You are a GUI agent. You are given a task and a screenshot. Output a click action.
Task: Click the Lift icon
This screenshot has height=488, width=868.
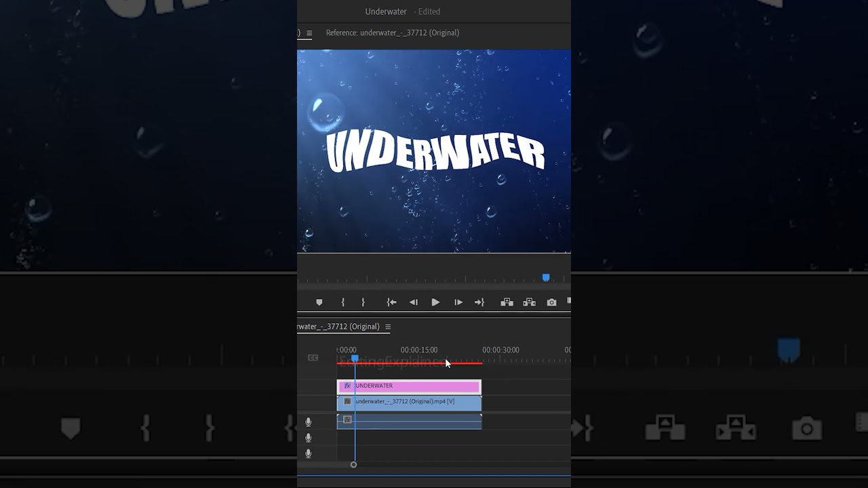507,302
